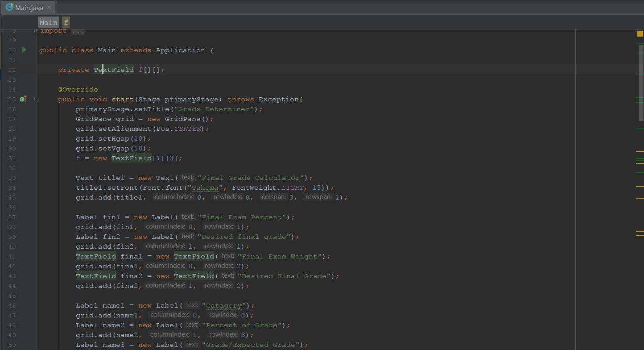Click the vertical editor scrollbar thumb
Viewport: 644px width, 350px height.
(x=641, y=83)
